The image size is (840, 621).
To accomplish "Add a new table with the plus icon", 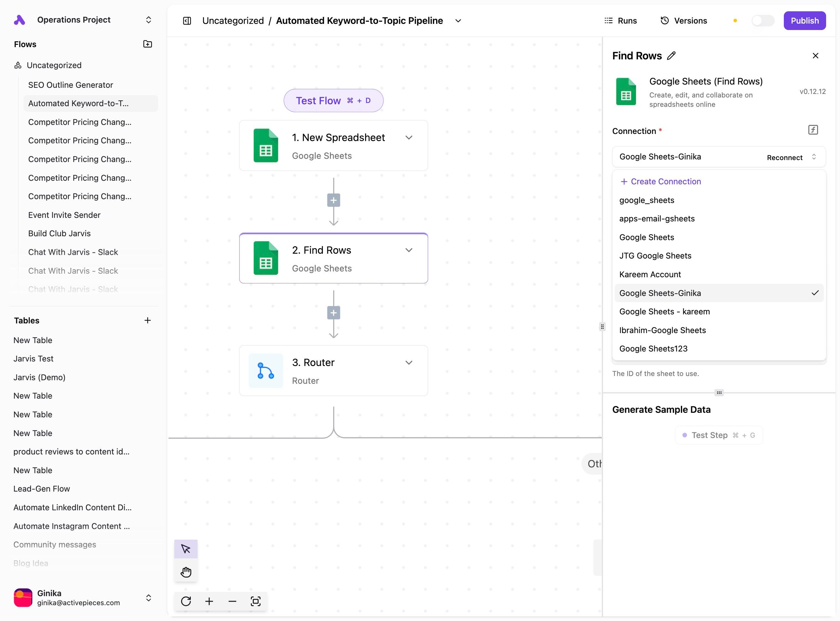I will 148,320.
